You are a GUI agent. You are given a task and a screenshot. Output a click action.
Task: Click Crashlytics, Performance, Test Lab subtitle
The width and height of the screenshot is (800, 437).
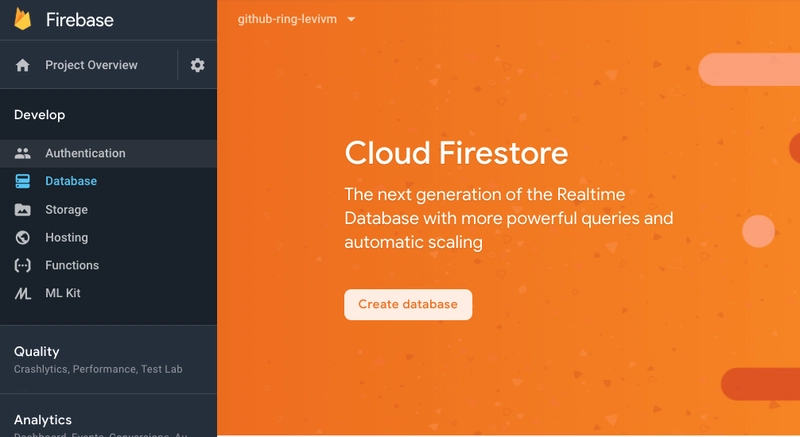tap(98, 369)
